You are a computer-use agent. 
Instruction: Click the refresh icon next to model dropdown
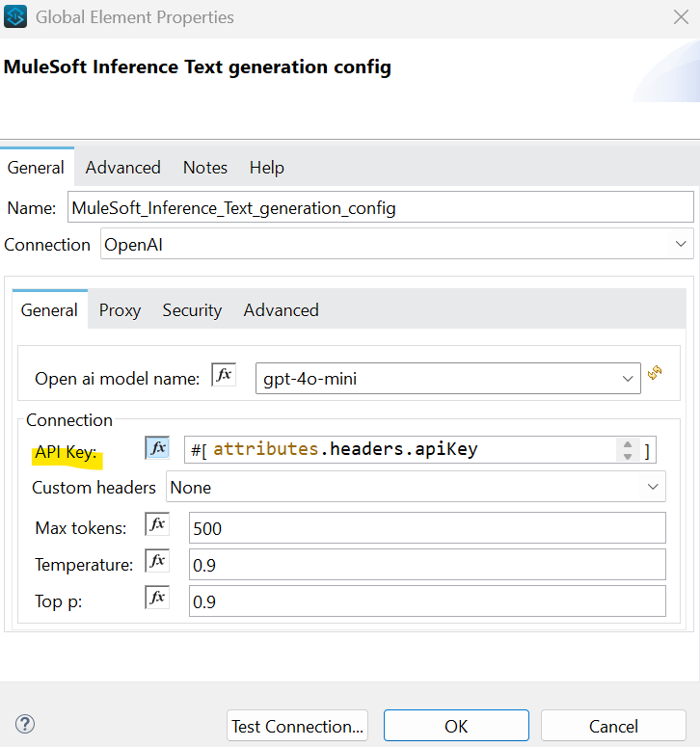656,373
